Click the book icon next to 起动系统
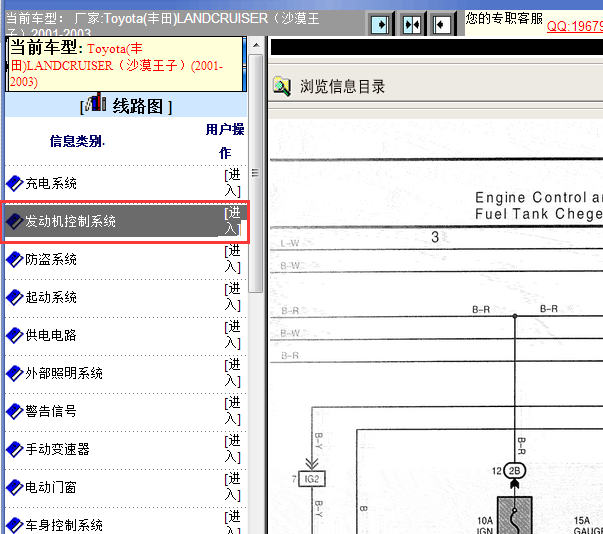This screenshot has height=534, width=603. pos(15,298)
